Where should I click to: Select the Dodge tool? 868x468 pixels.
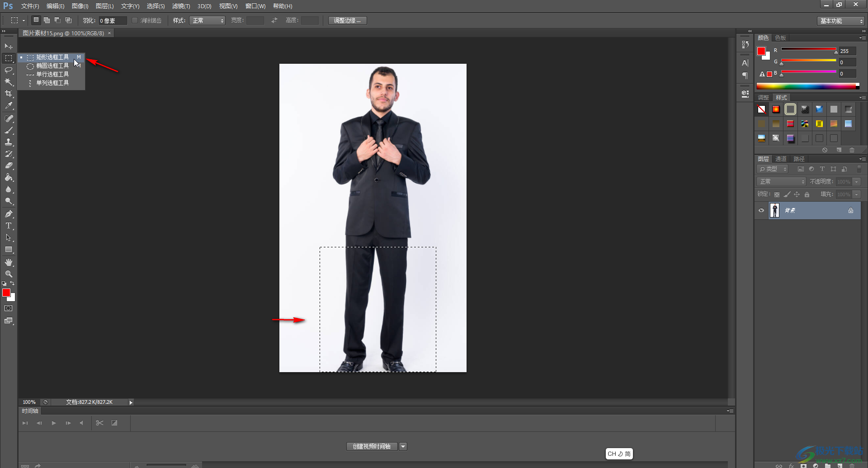9,201
